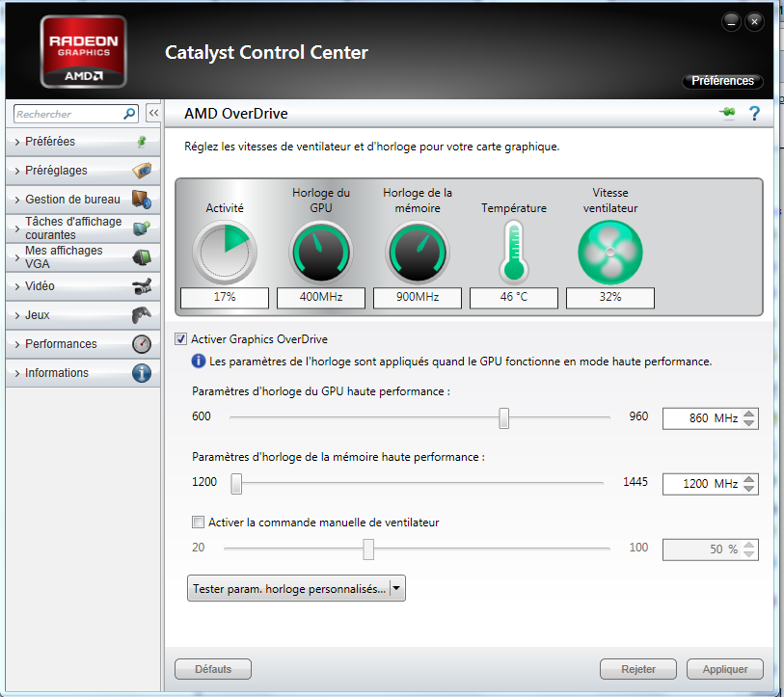Click the Tâches d'affichage courantes monitor icon

(142, 228)
